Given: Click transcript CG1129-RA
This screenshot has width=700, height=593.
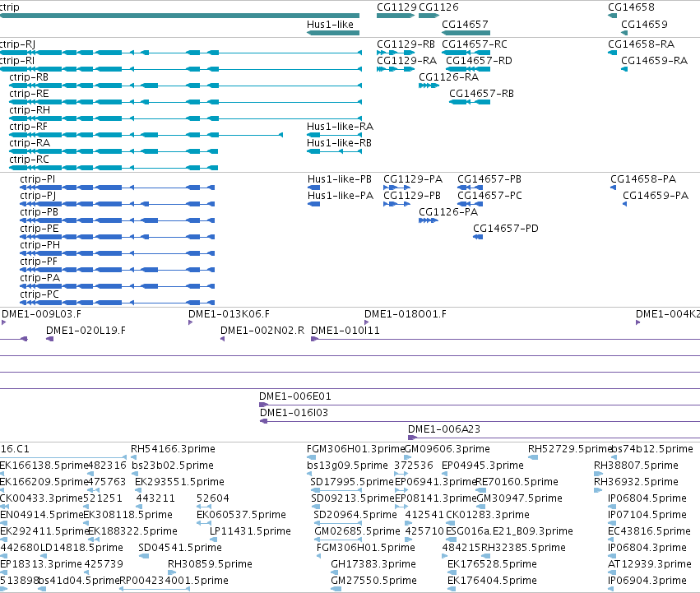Looking at the screenshot, I should point(396,69).
